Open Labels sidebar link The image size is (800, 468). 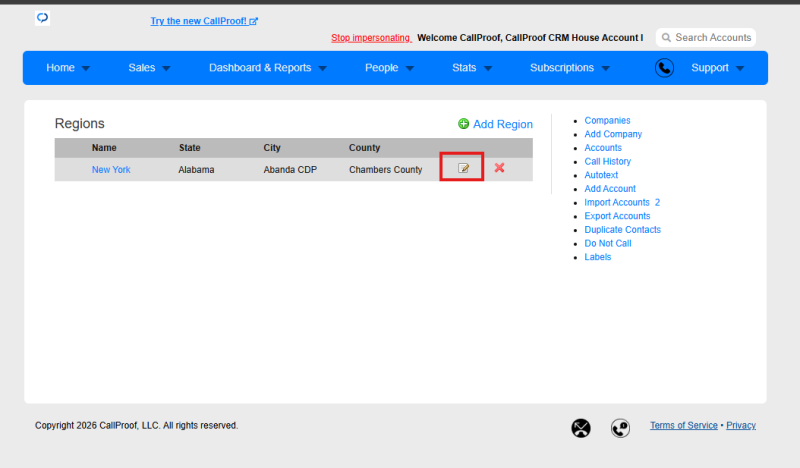click(x=597, y=257)
